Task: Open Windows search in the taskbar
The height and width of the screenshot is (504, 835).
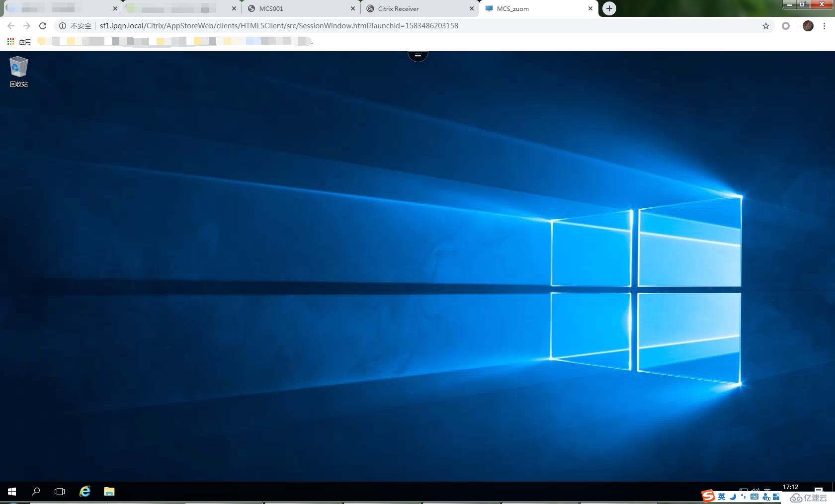Action: point(36,492)
